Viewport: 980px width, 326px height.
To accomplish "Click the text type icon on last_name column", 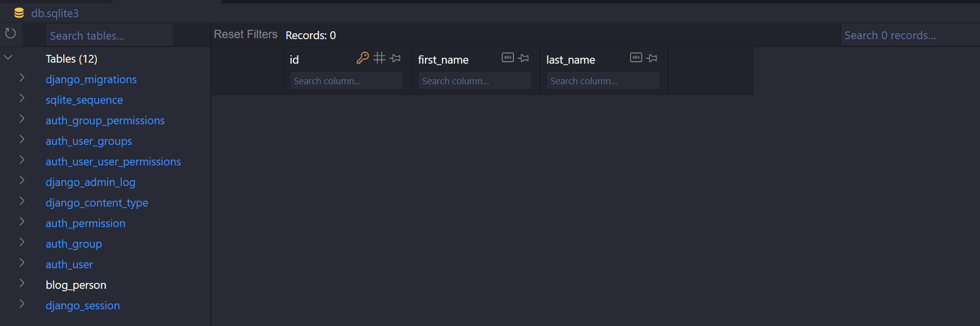I will click(x=636, y=58).
